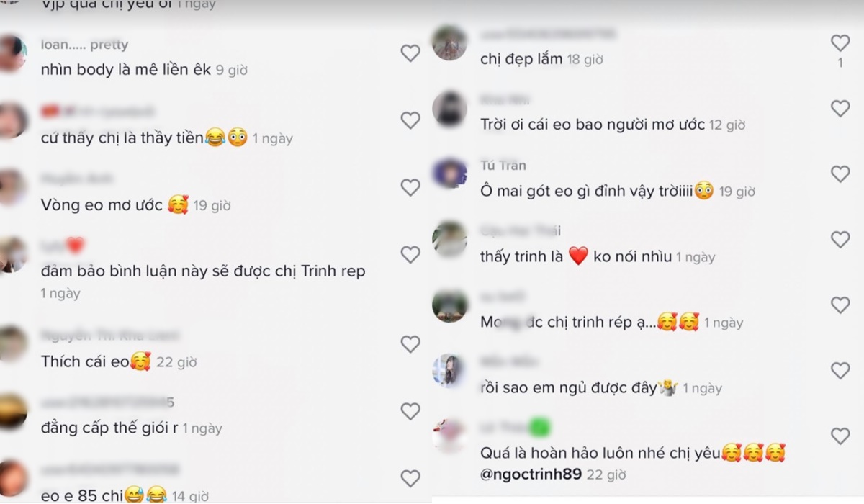The height and width of the screenshot is (504, 864).
Task: Open Tú Trân's avatar picture
Action: click(x=450, y=174)
